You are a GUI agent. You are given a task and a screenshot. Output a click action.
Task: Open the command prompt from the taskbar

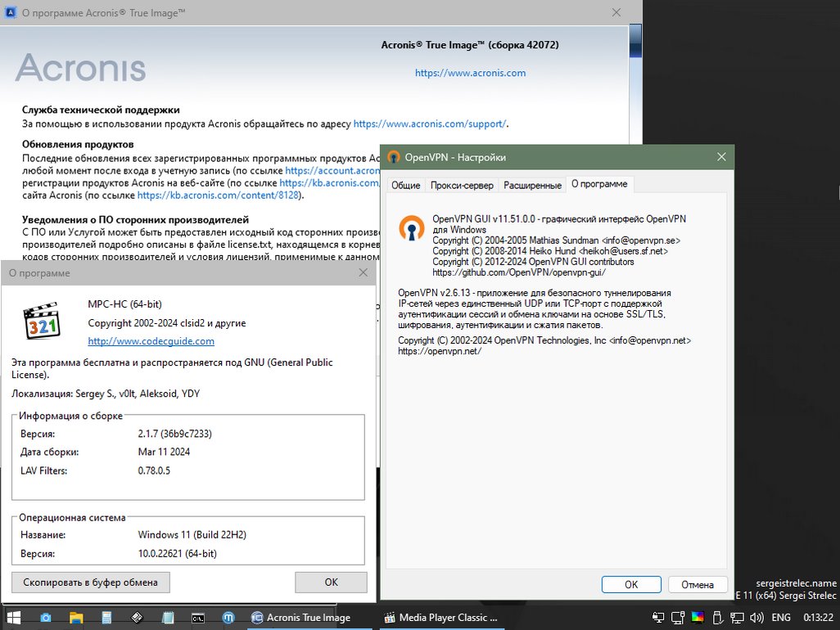[x=198, y=619]
